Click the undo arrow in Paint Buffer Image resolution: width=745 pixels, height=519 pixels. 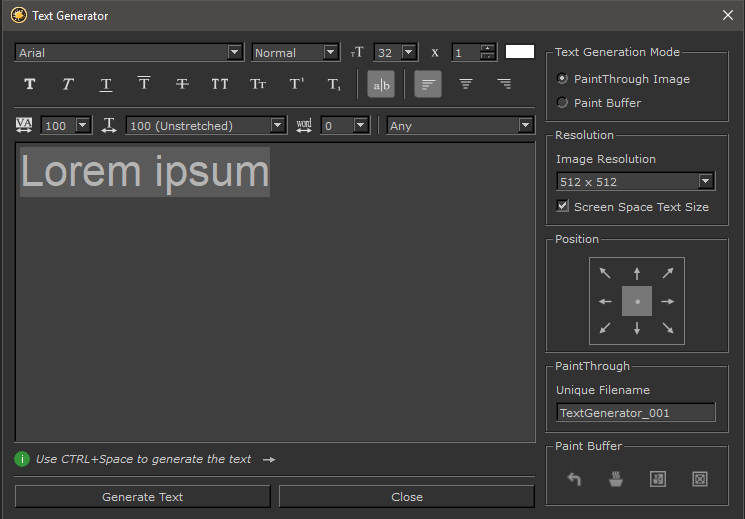pyautogui.click(x=574, y=479)
